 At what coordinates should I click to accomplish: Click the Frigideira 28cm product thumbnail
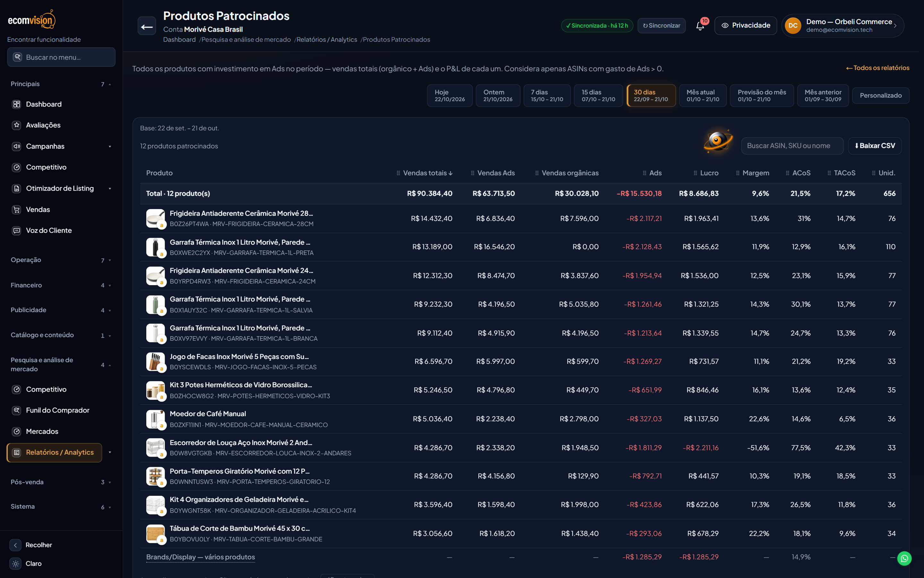[x=155, y=218]
